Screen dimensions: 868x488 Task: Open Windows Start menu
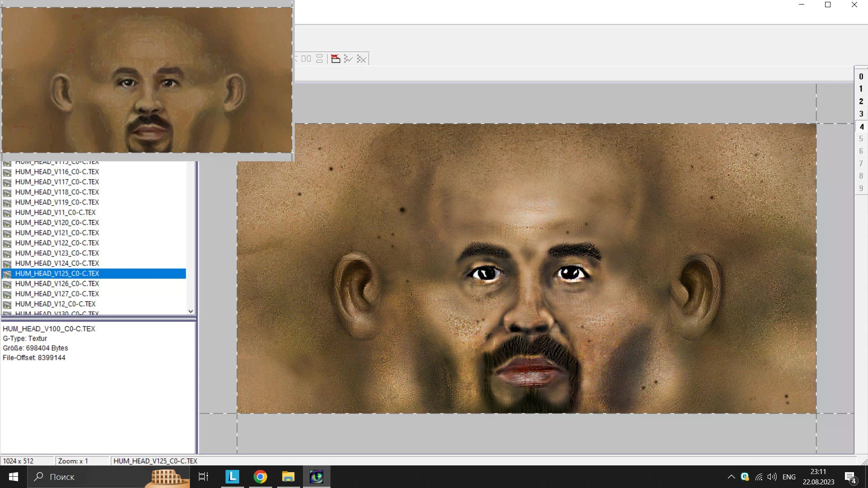click(14, 477)
